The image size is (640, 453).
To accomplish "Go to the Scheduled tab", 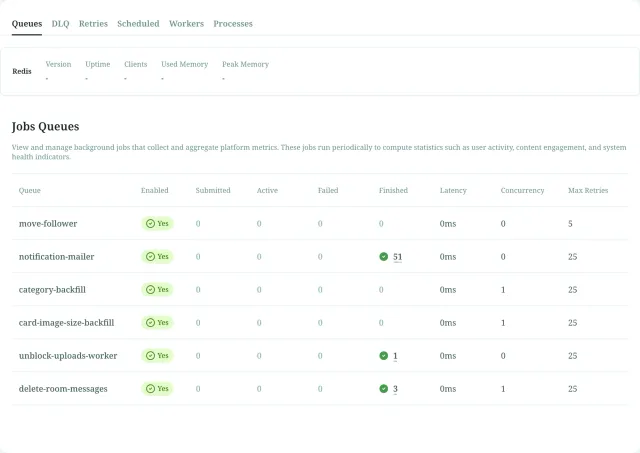I will (138, 24).
